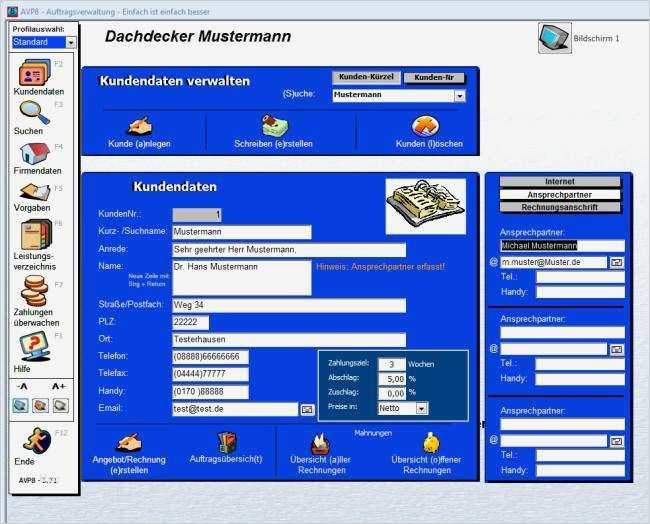Open Übersicht (a)ller Rechnungen icon
Viewport: 650px width, 524px height.
tap(320, 444)
